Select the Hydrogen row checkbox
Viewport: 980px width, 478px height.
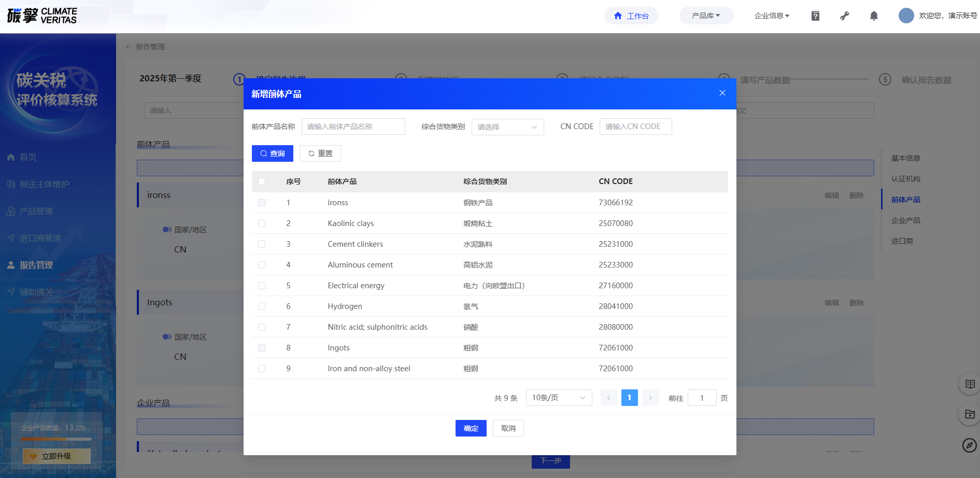coord(262,306)
